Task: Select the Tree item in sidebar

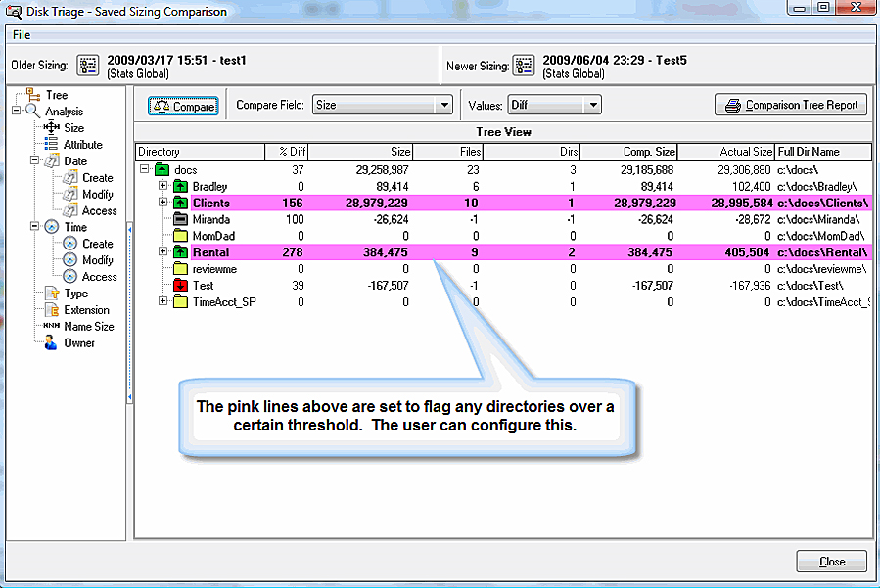Action: 57,95
